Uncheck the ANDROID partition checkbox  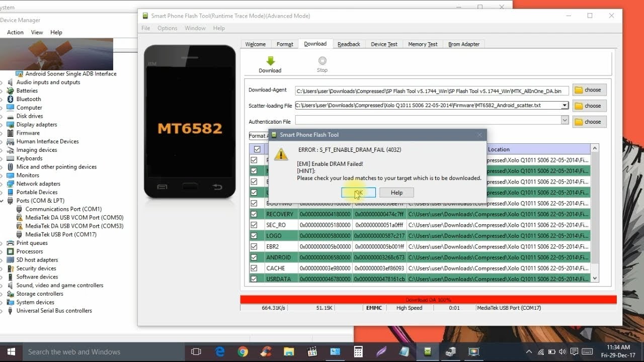pos(254,257)
